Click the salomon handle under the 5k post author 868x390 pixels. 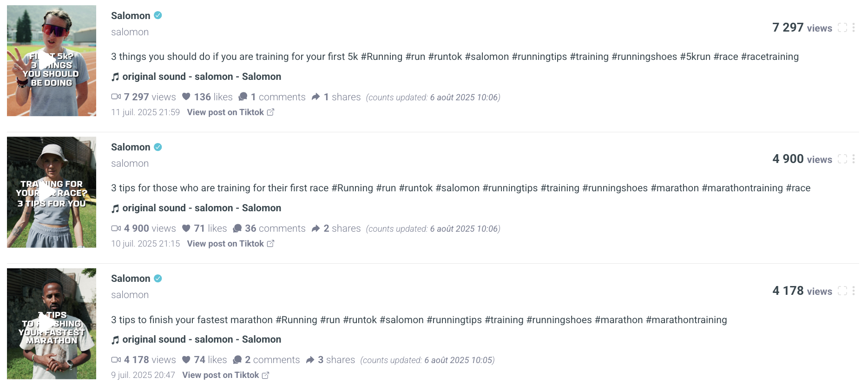[x=130, y=32]
